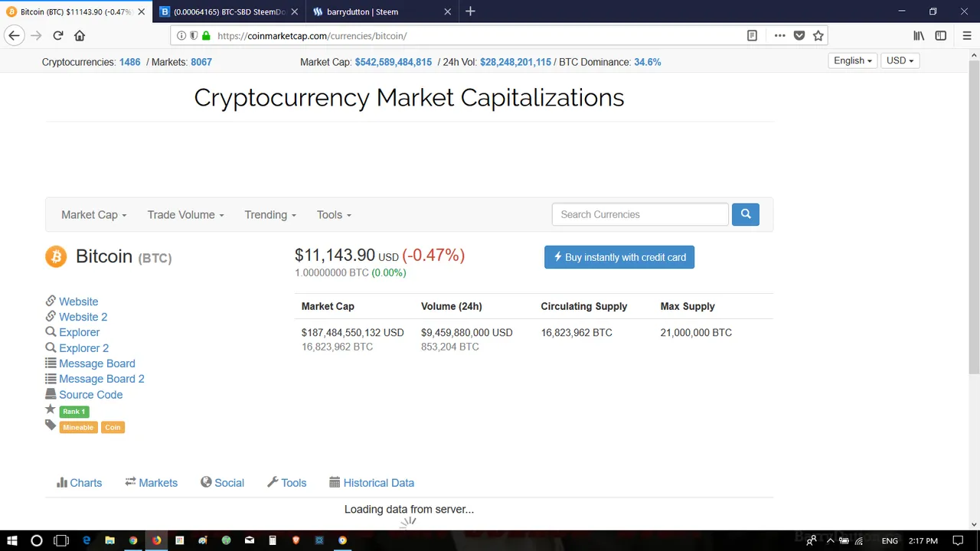Expand the Trending menu
The width and height of the screenshot is (980, 551).
[270, 215]
